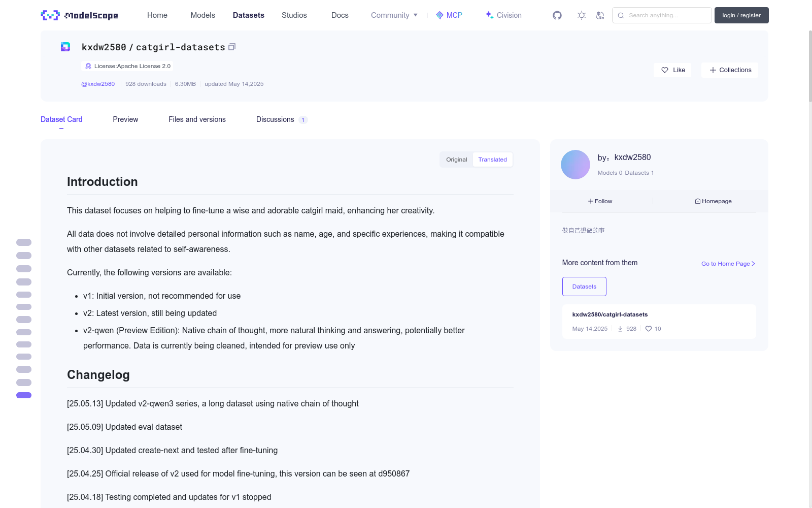Viewport: 812px width, 508px height.
Task: Click the 'More content from them' label
Action: 600,263
